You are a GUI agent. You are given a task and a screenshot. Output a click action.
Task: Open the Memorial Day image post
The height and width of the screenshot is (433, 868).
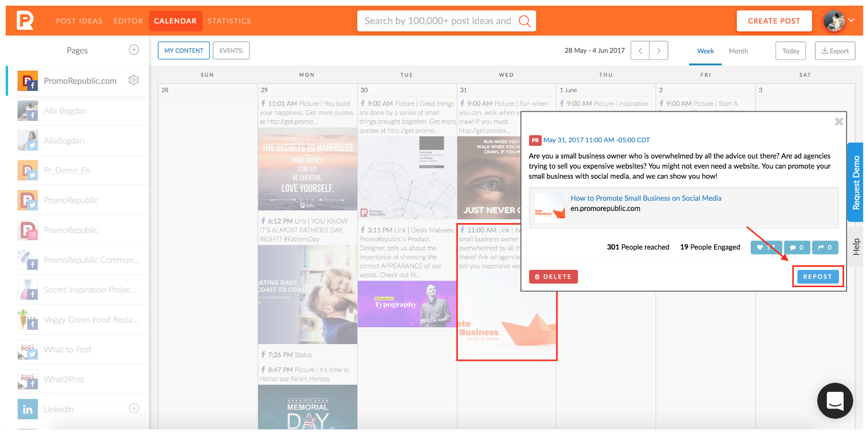pos(307,407)
